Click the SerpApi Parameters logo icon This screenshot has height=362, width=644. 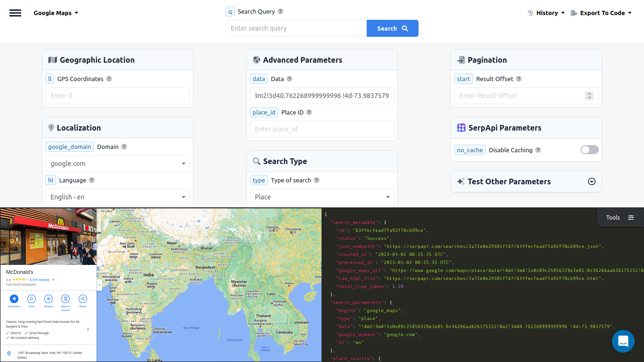coord(461,128)
